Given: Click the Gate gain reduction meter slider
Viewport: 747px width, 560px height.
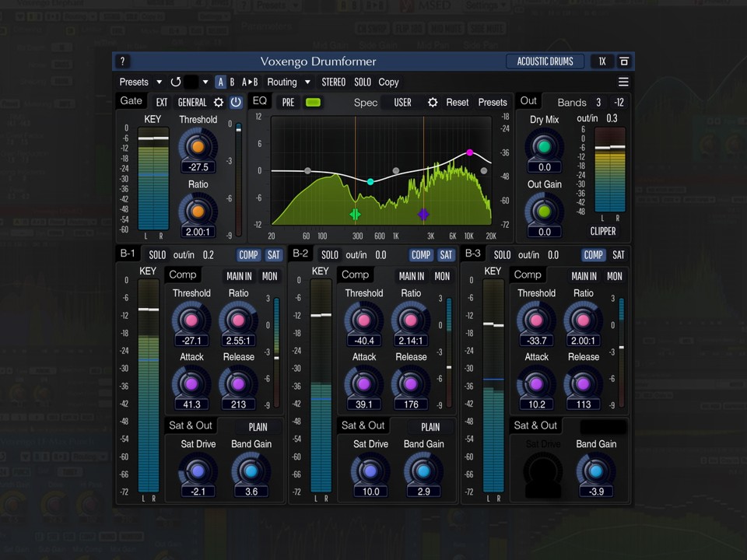Looking at the screenshot, I should (x=239, y=180).
